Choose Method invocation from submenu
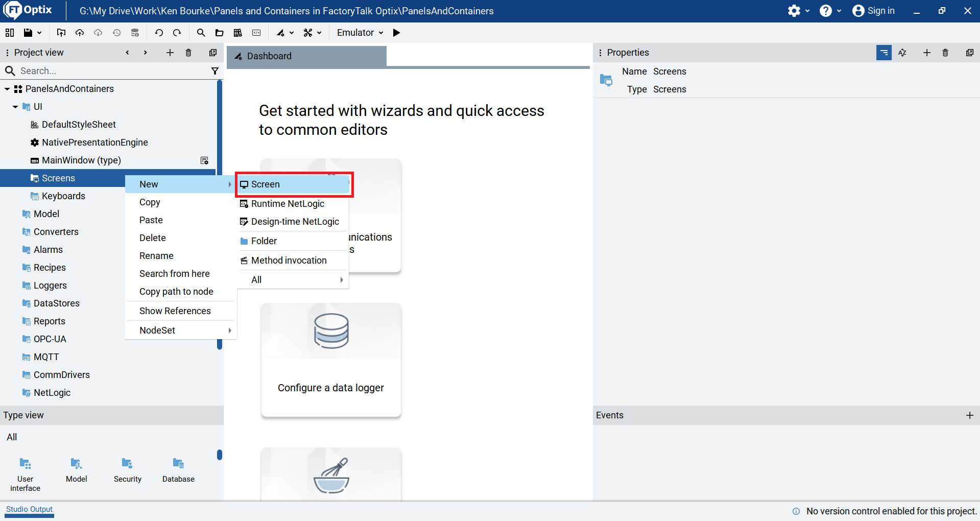This screenshot has height=521, width=980. pos(294,260)
